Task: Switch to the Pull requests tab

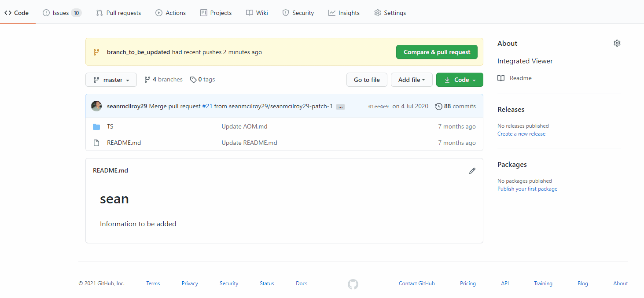Action: coord(118,13)
